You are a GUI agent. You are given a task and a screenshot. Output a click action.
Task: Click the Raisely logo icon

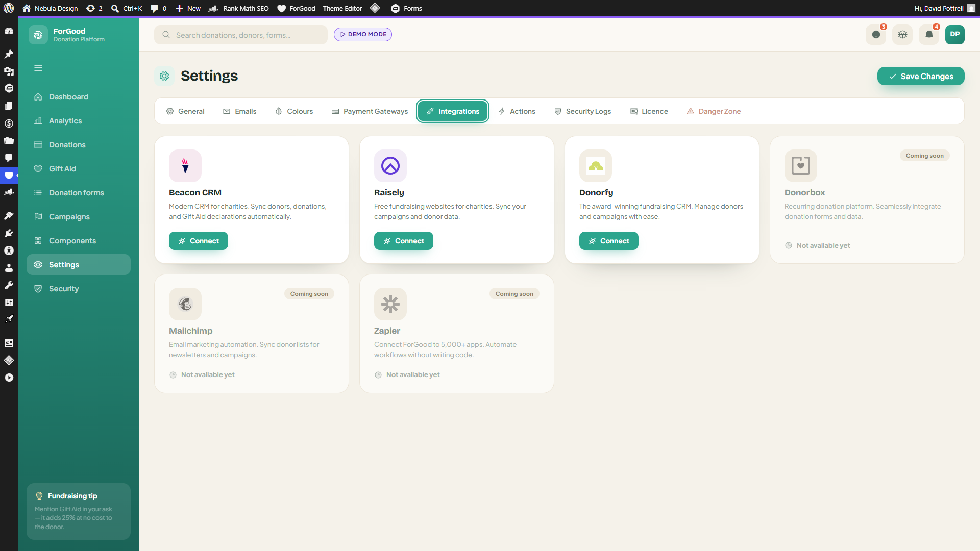pyautogui.click(x=390, y=166)
